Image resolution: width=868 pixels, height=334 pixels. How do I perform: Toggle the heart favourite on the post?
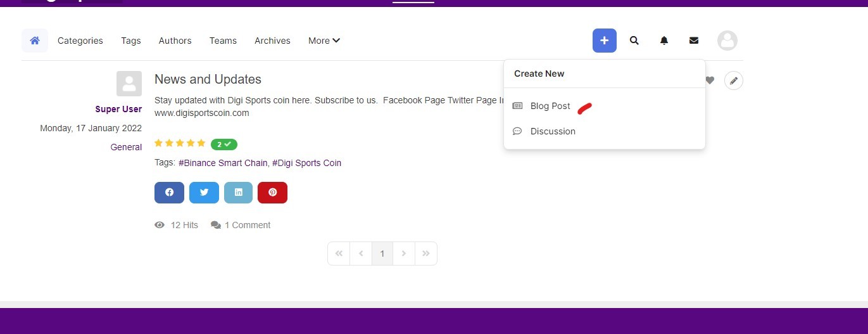(710, 80)
